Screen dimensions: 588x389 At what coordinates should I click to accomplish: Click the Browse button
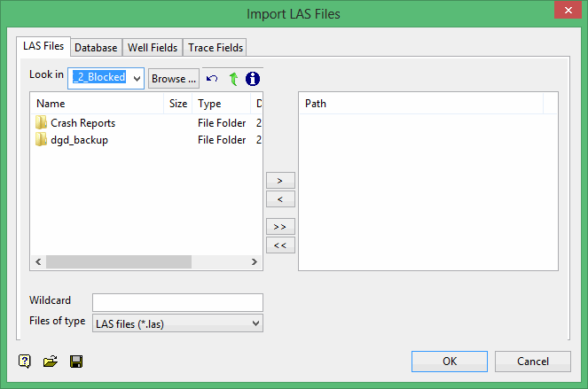174,79
